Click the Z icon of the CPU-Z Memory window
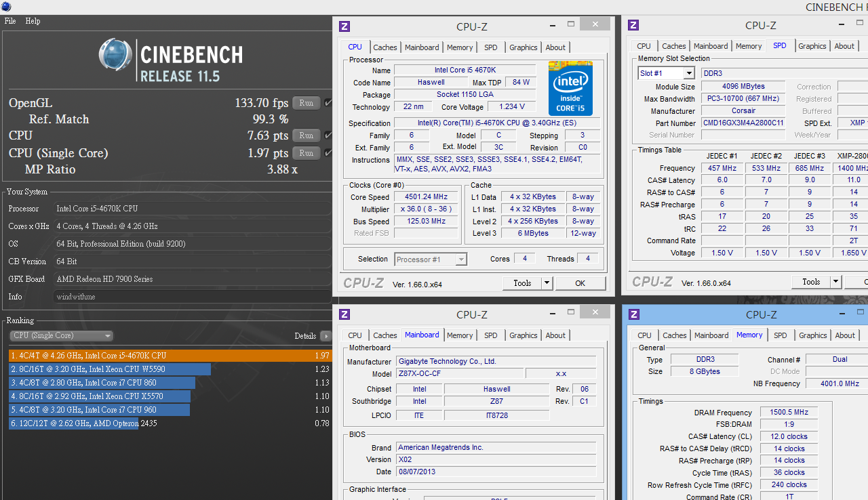868x500 pixels. point(634,314)
